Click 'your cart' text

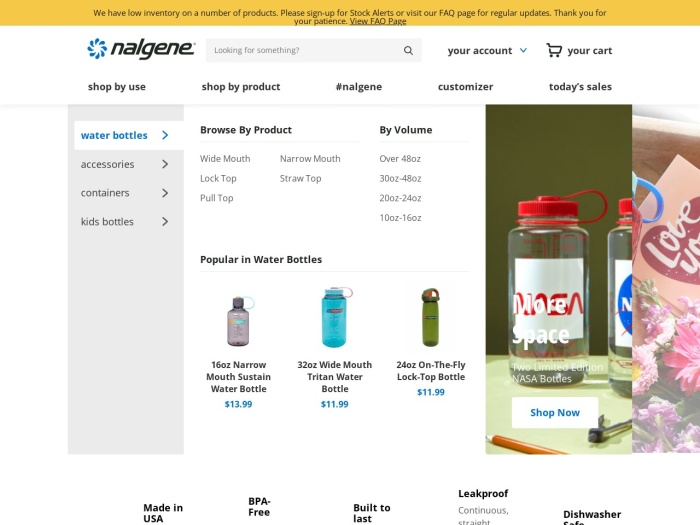click(590, 50)
